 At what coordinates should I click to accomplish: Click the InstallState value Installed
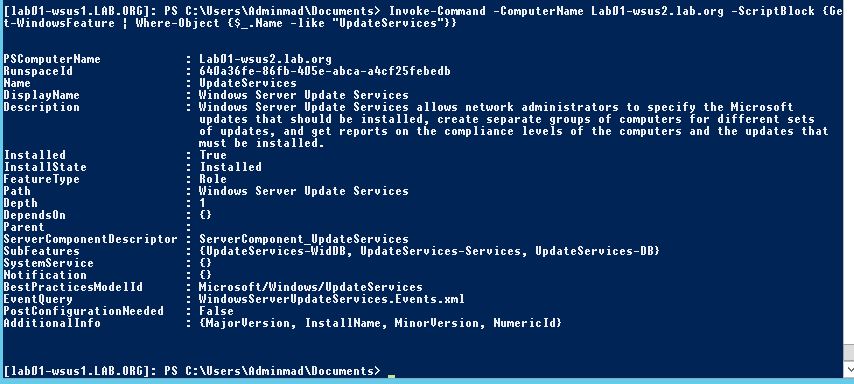point(230,167)
